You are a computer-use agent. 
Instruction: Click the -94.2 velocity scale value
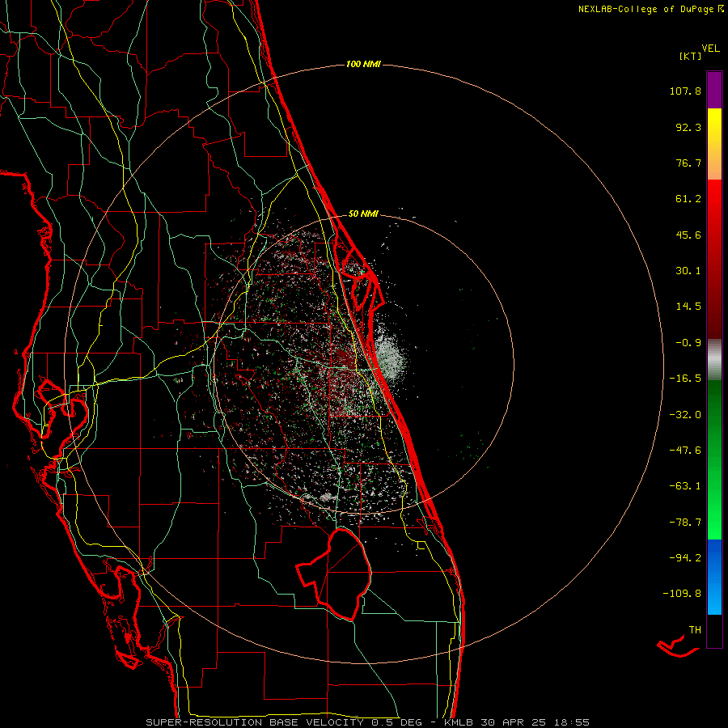tap(685, 557)
